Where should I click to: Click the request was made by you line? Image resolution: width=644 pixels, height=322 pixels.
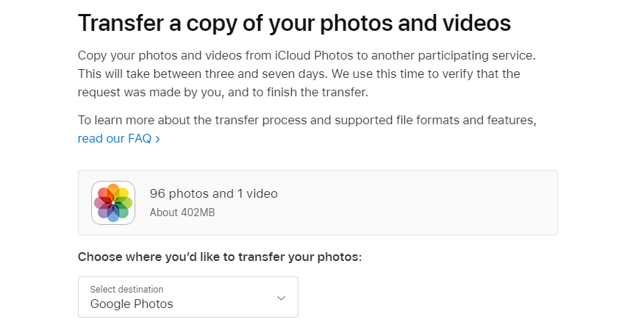tap(223, 93)
